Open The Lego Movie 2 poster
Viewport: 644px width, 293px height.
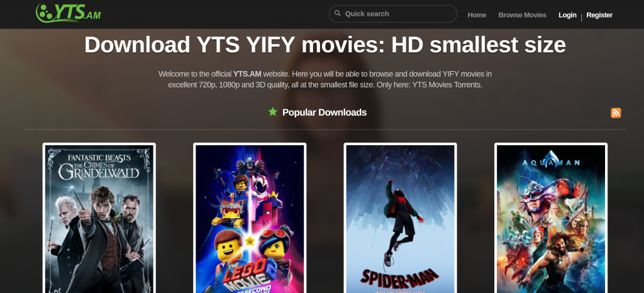coord(250,218)
